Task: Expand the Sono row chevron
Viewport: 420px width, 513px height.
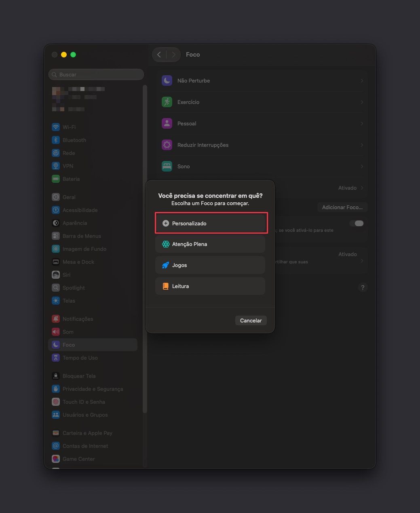Action: pyautogui.click(x=362, y=166)
